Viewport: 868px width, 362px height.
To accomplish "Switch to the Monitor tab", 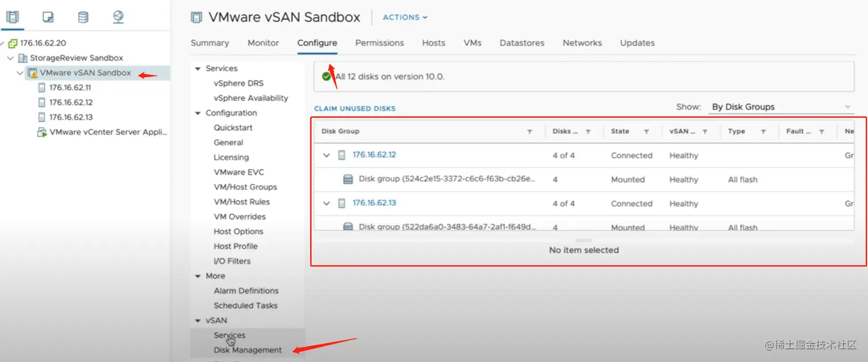I will [263, 43].
